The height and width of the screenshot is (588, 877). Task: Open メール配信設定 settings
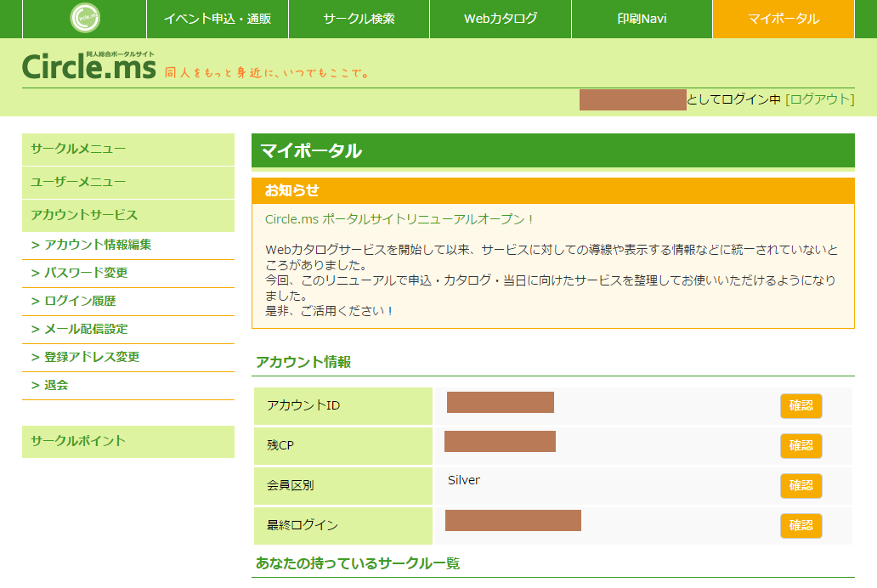click(128, 329)
